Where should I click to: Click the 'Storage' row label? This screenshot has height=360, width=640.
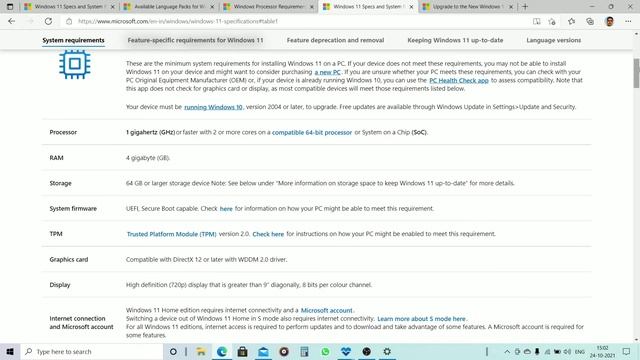60,183
